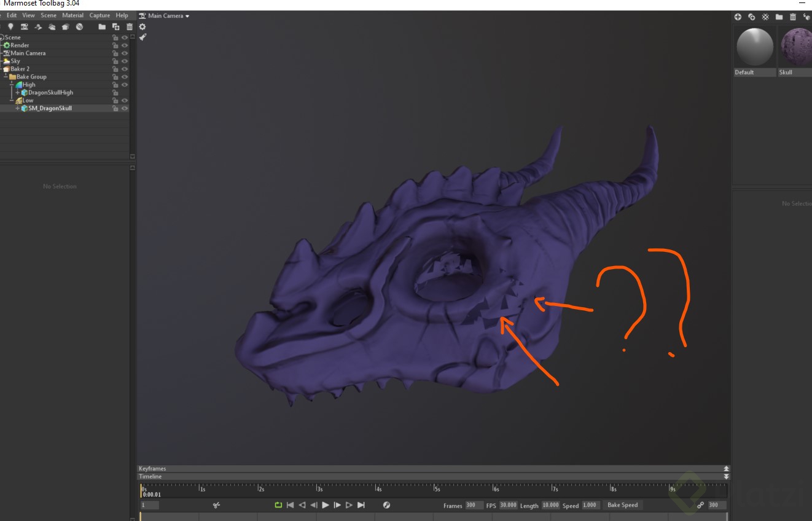Hide the Bake Group folder
The width and height of the screenshot is (812, 521).
(x=125, y=77)
